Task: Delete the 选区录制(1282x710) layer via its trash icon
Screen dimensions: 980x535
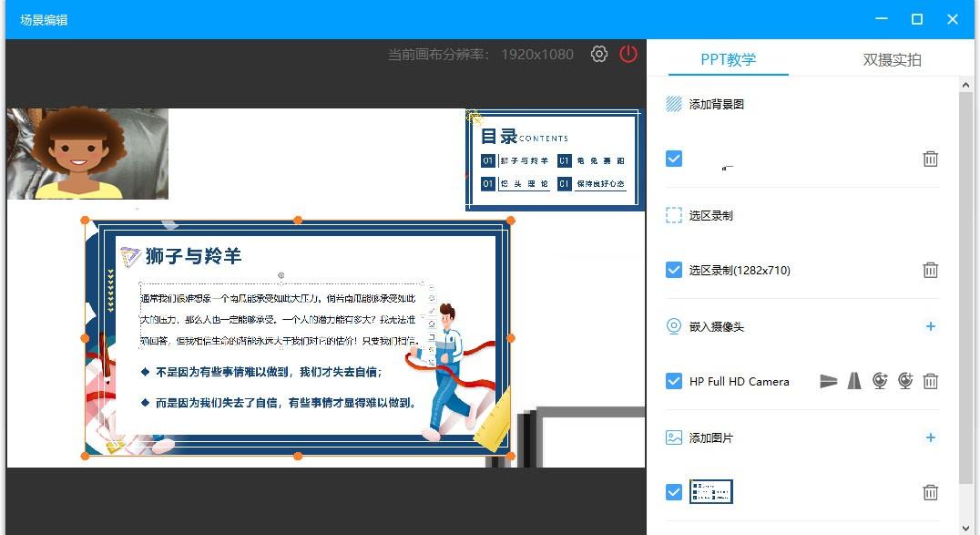Action: pyautogui.click(x=930, y=270)
